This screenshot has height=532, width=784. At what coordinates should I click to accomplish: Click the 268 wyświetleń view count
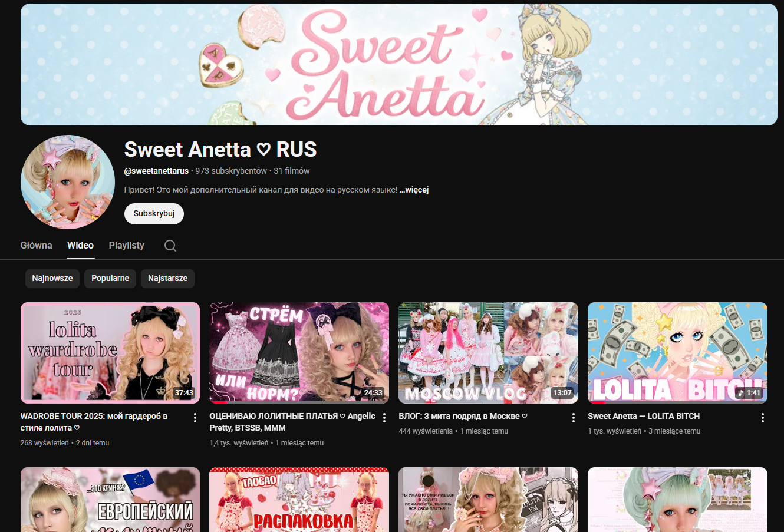pos(45,443)
